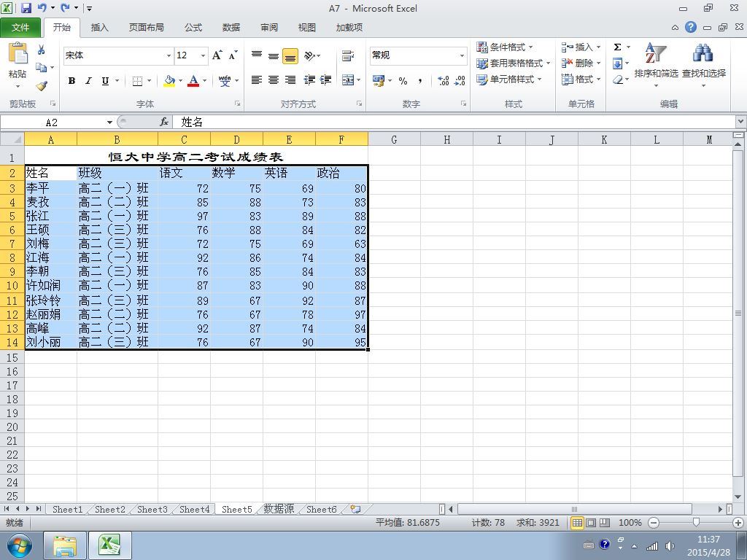Open the font size dropdown
Viewport: 747px width, 560px height.
coord(203,55)
